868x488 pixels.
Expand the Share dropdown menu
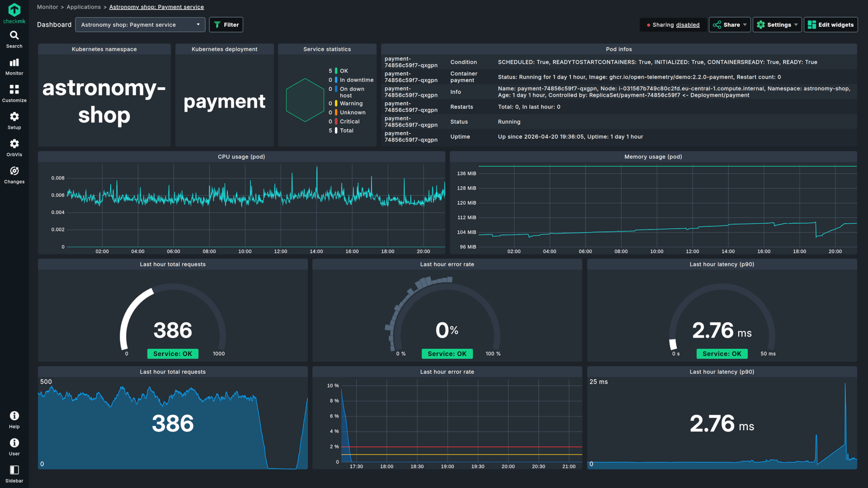(x=730, y=25)
